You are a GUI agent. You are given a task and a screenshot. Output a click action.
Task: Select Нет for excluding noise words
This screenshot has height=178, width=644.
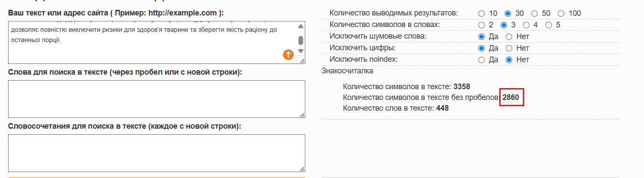tap(509, 36)
